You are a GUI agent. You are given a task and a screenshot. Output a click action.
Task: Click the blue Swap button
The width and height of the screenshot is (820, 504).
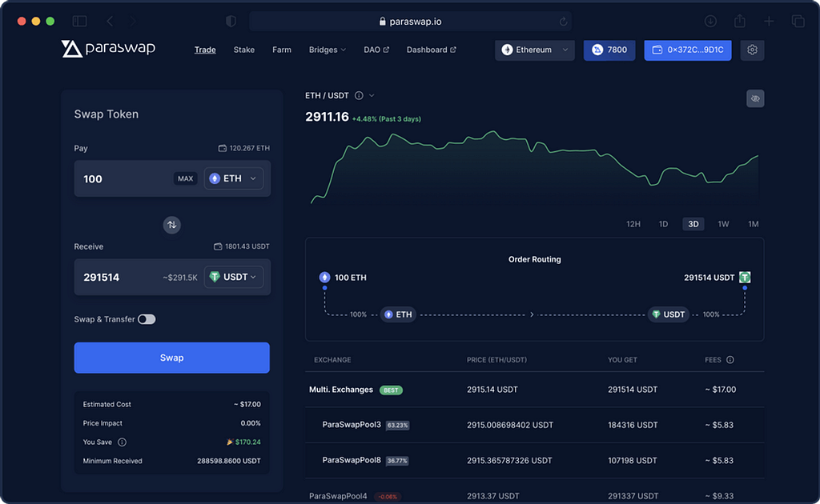coord(171,358)
